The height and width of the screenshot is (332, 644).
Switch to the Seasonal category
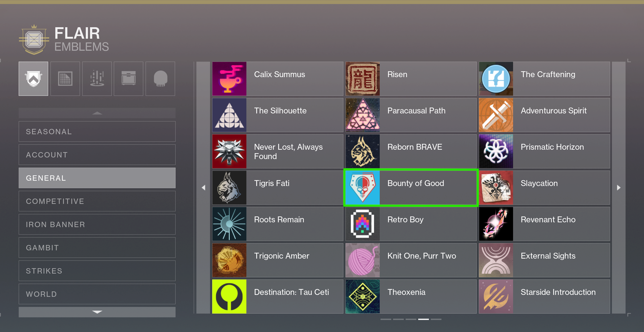pyautogui.click(x=97, y=132)
